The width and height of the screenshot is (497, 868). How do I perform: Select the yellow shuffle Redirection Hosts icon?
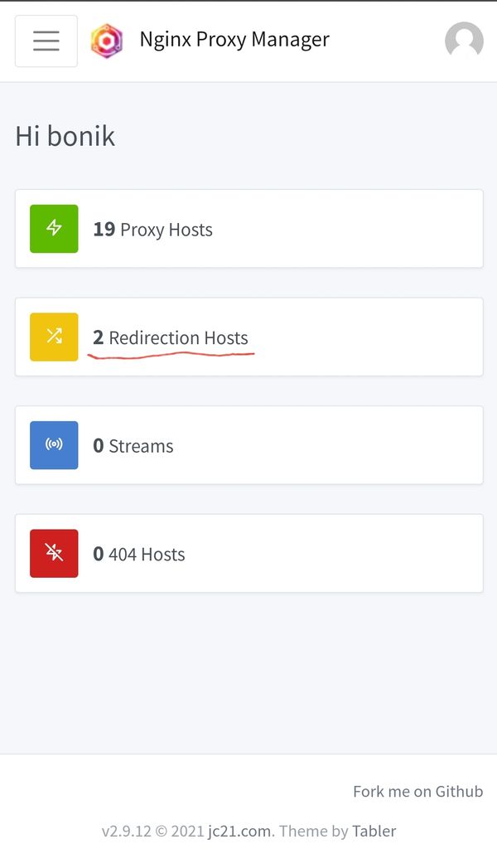pyautogui.click(x=53, y=337)
